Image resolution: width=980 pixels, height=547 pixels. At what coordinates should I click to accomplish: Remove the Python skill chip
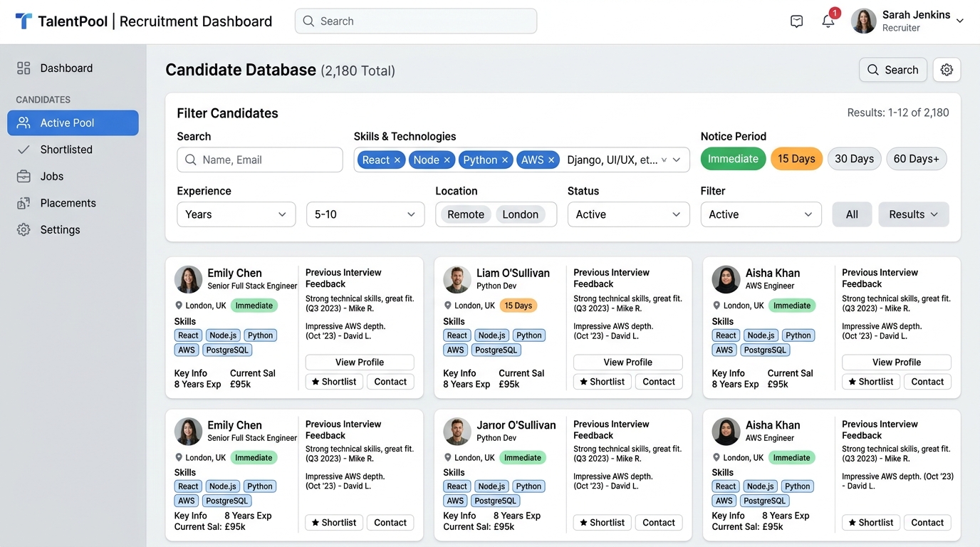tap(505, 160)
